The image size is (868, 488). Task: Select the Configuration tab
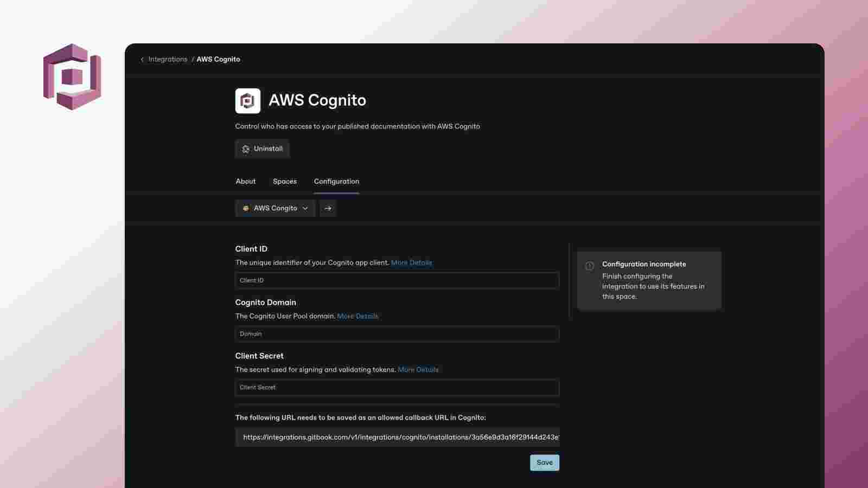[x=336, y=181]
